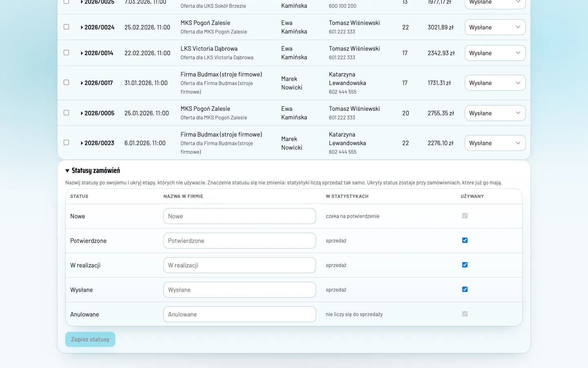Focus the Anulowane company name field
This screenshot has width=588, height=368.
click(240, 314)
